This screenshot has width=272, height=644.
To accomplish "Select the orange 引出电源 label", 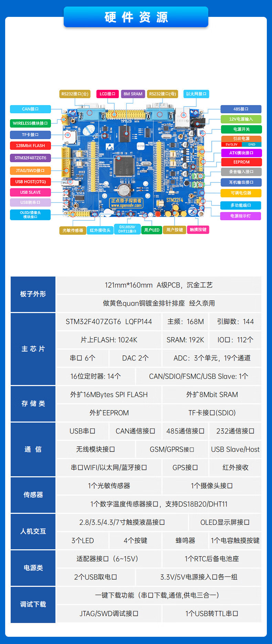I will tap(241, 138).
